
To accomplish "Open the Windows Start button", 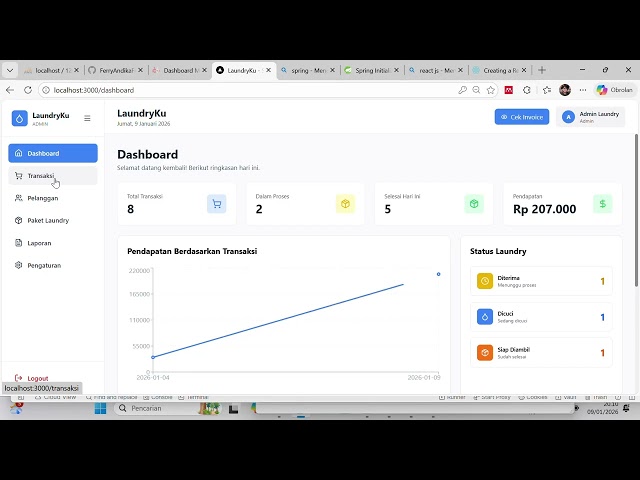I will (x=100, y=408).
